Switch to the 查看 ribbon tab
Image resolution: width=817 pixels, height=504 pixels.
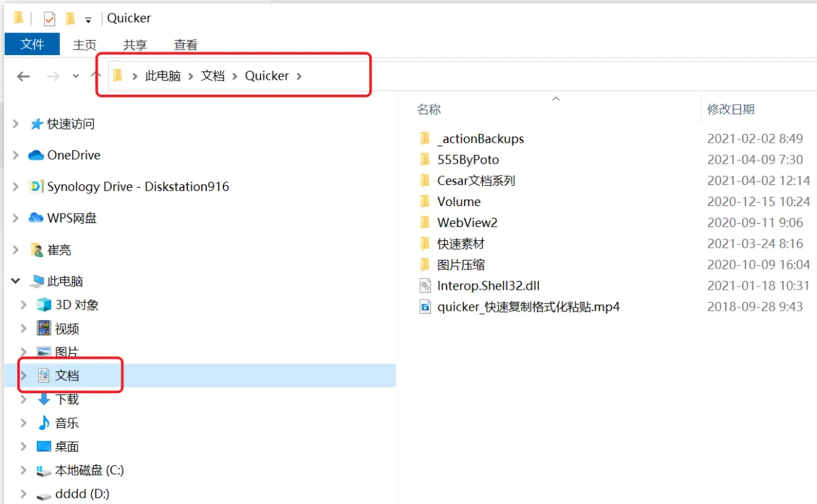pyautogui.click(x=185, y=45)
